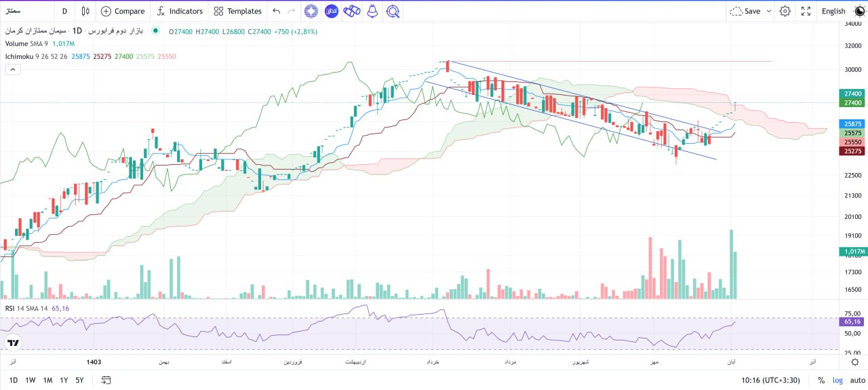Click the bell alert icon
The width and height of the screenshot is (868, 390).
(372, 11)
